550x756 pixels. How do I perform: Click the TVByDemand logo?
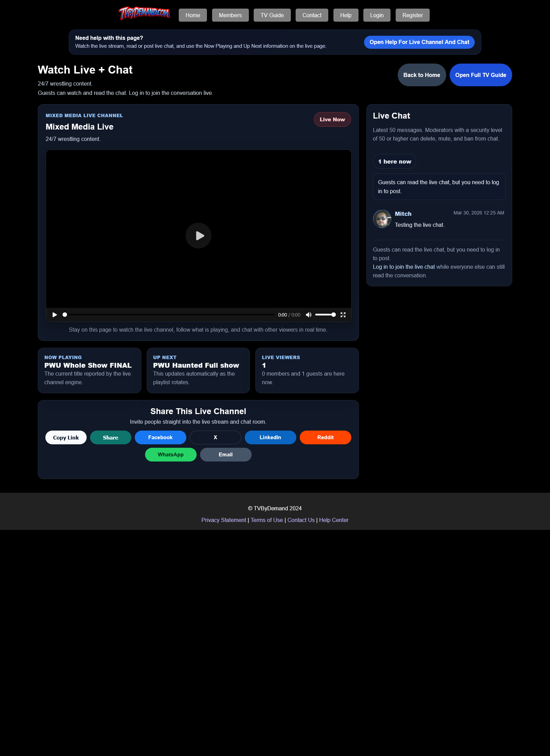coord(145,13)
